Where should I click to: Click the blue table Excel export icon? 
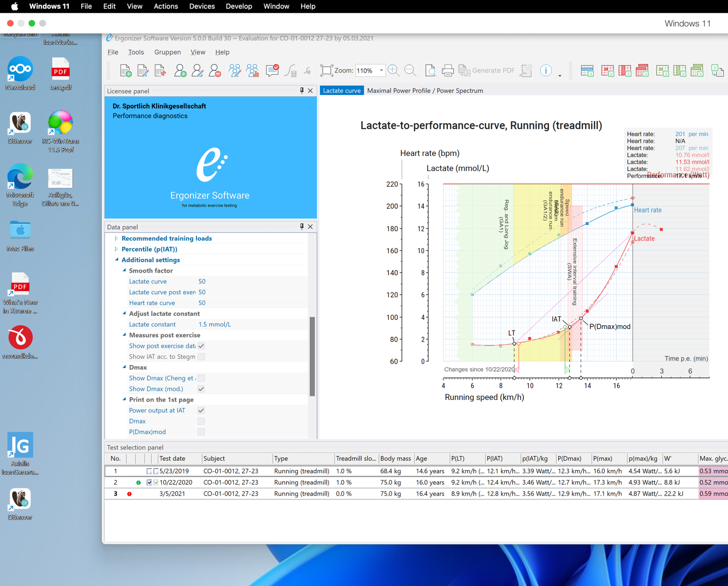[587, 70]
